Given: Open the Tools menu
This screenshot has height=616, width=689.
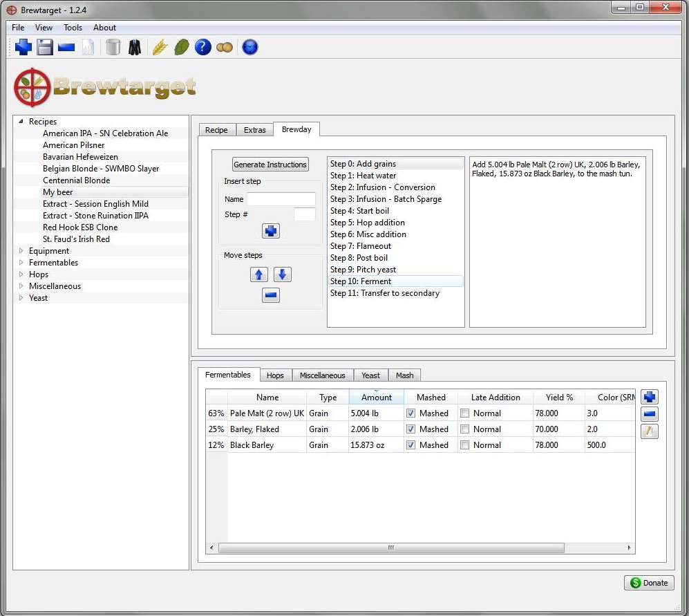Looking at the screenshot, I should point(73,28).
